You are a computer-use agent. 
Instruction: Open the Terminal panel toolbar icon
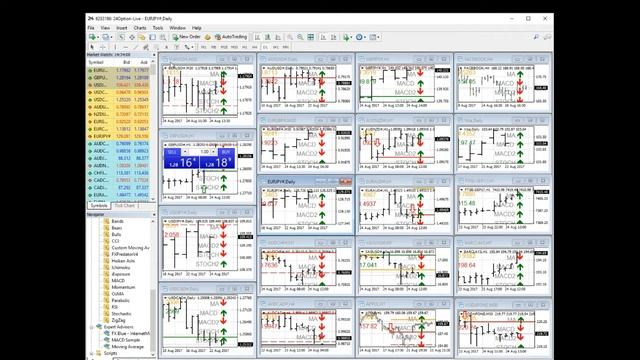pyautogui.click(x=152, y=37)
